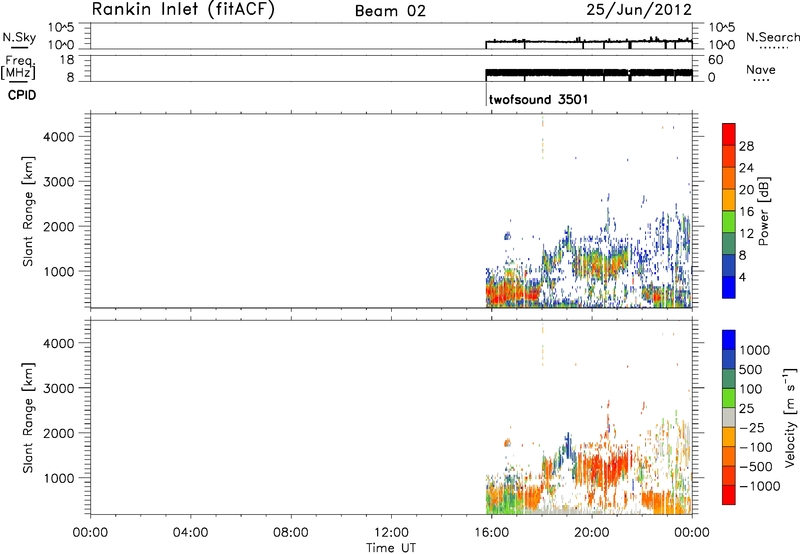
Task: Click the "Beam 02" heading
Action: point(390,11)
